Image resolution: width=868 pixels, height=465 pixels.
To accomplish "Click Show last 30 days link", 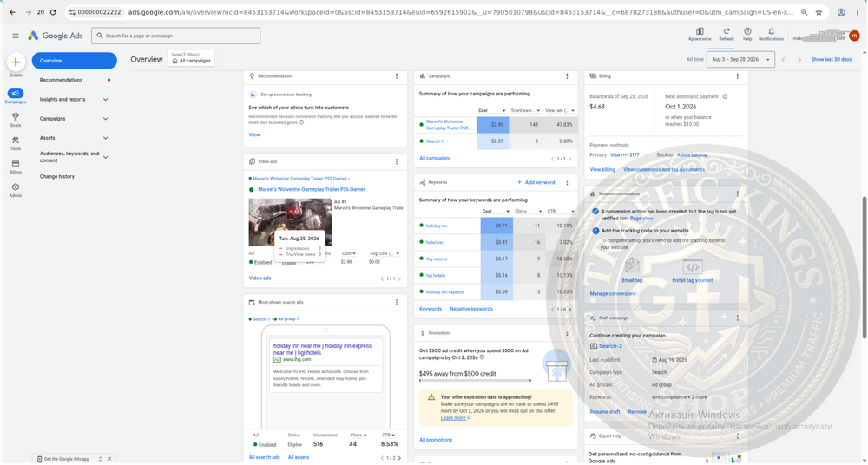I will [832, 59].
